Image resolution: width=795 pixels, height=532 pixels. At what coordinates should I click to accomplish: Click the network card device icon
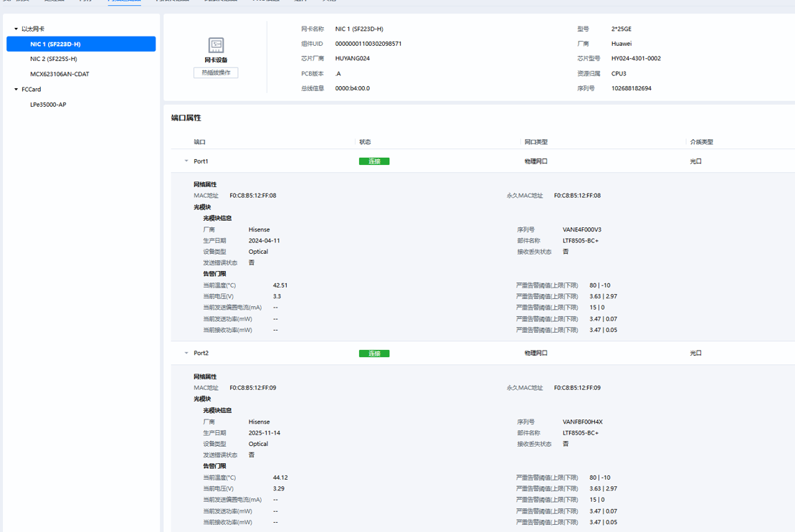click(x=216, y=44)
